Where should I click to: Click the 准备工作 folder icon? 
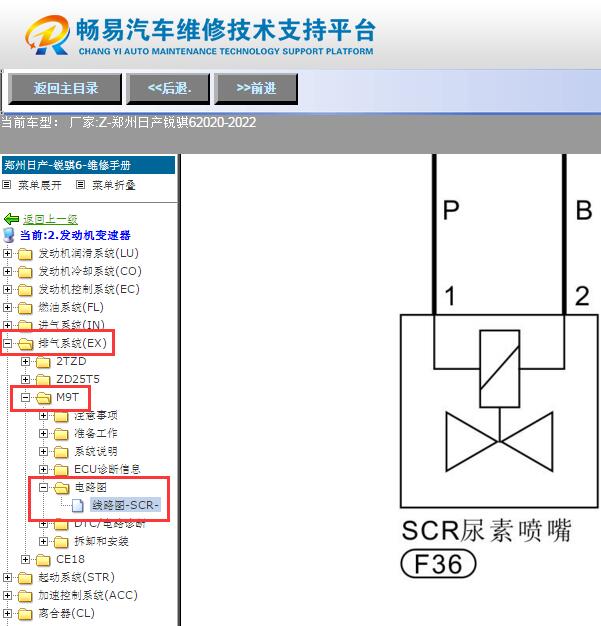coord(61,434)
